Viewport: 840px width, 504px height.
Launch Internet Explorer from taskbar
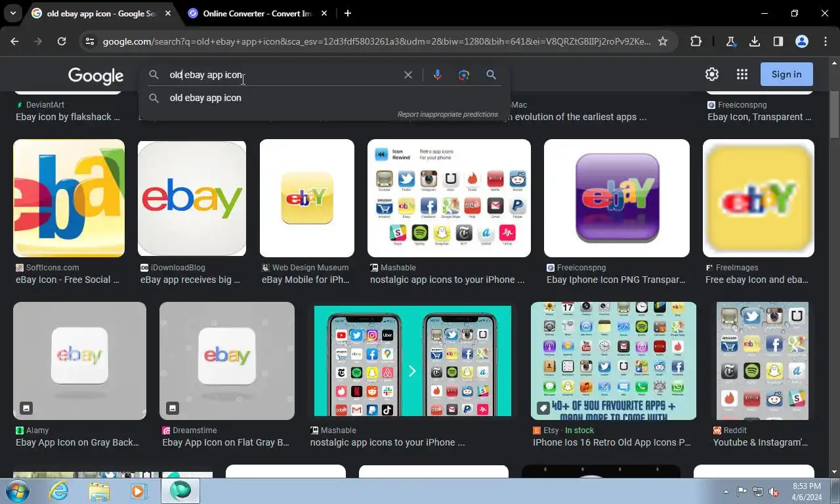(58, 491)
